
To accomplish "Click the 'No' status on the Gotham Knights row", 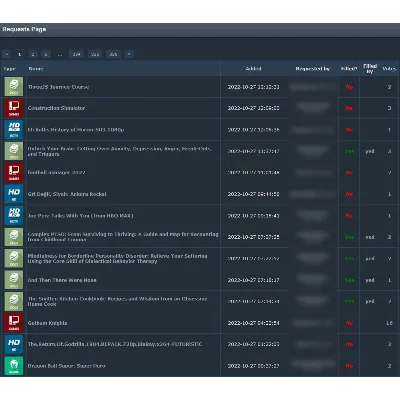I will [349, 323].
